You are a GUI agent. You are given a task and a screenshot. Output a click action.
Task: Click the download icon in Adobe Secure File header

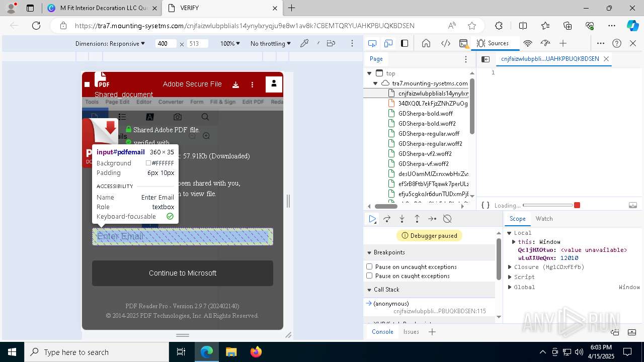pos(235,84)
